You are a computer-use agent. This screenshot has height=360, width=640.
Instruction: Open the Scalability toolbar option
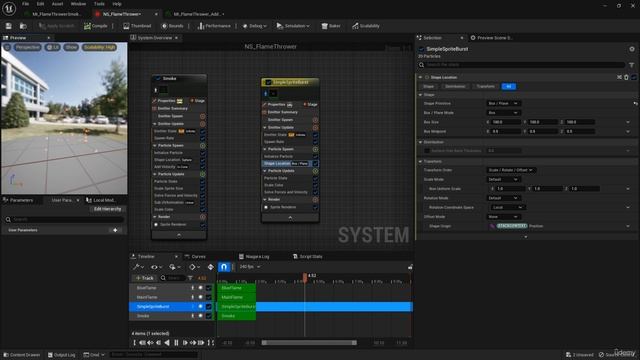(366, 26)
